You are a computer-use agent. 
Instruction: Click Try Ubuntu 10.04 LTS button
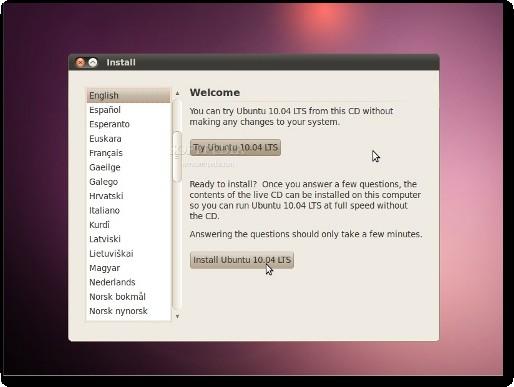coord(235,147)
